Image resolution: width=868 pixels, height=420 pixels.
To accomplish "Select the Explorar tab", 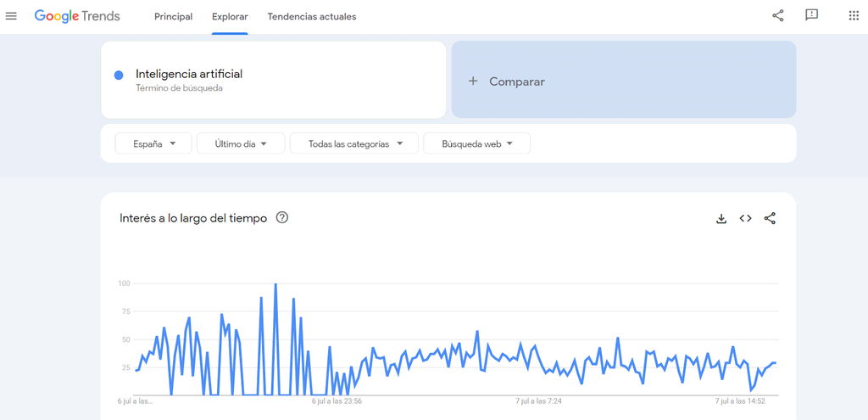I will click(x=230, y=16).
